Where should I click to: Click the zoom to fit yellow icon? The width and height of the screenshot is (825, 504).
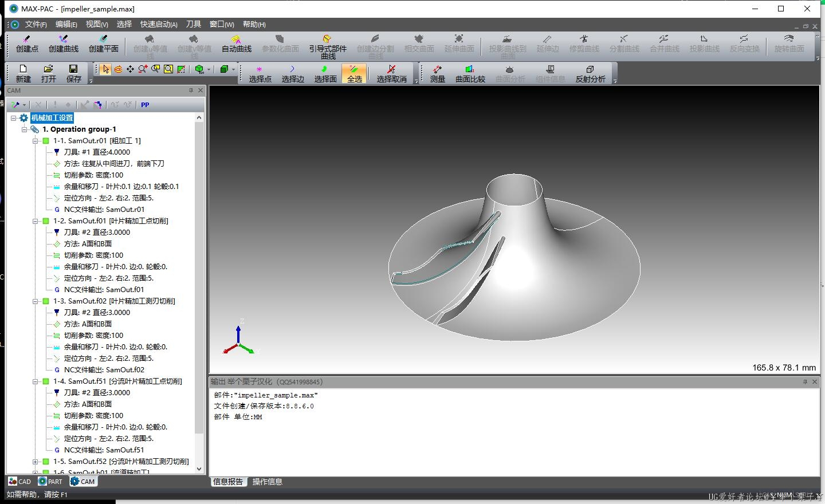tap(168, 69)
